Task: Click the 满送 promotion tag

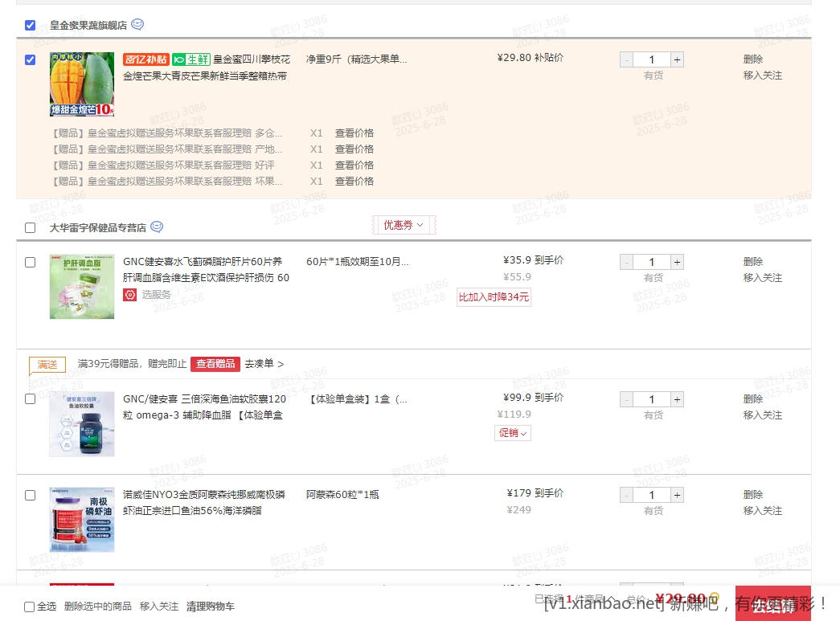Action: 47,365
